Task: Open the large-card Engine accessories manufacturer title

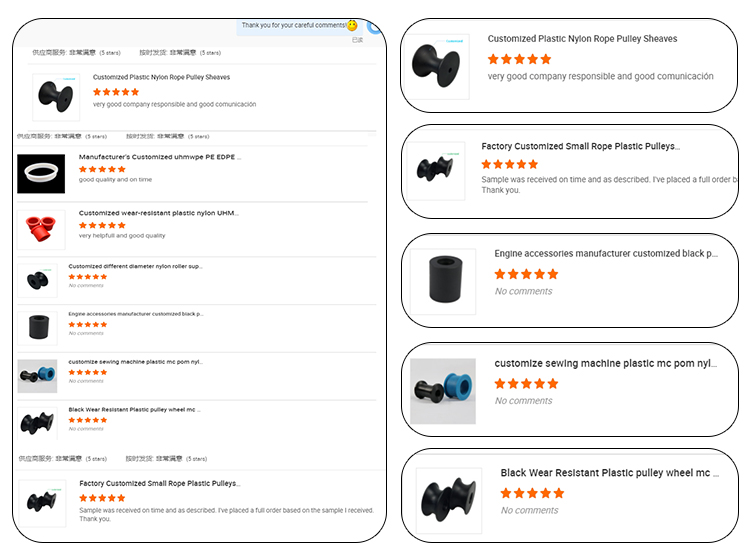Action: coord(606,254)
